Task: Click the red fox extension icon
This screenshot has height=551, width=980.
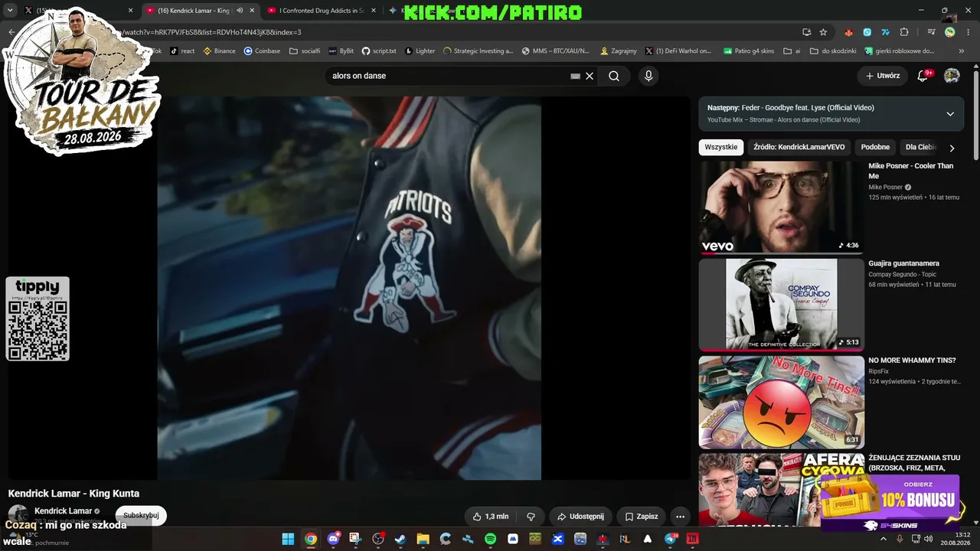Action: (x=848, y=32)
